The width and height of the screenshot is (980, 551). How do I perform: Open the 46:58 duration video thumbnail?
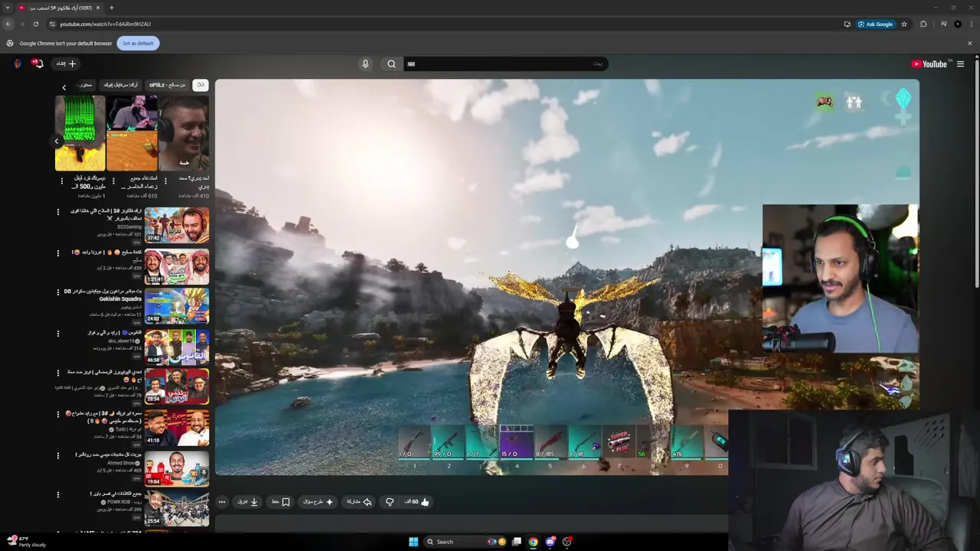pos(177,347)
